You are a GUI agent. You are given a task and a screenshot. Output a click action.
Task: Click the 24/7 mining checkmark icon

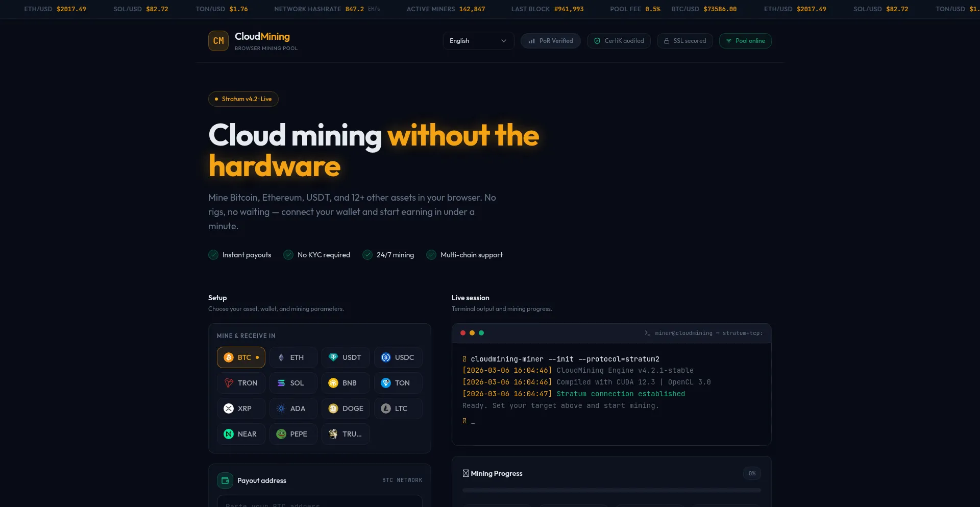(x=367, y=255)
